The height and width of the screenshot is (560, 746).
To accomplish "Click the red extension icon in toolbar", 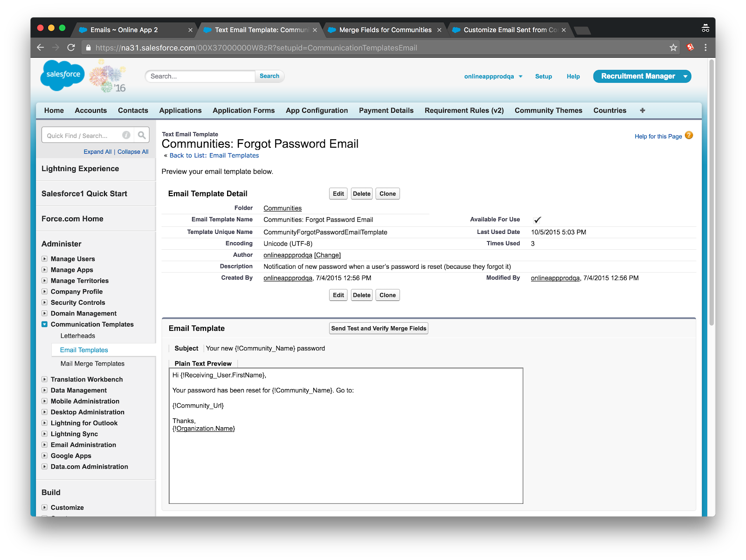I will point(691,47).
